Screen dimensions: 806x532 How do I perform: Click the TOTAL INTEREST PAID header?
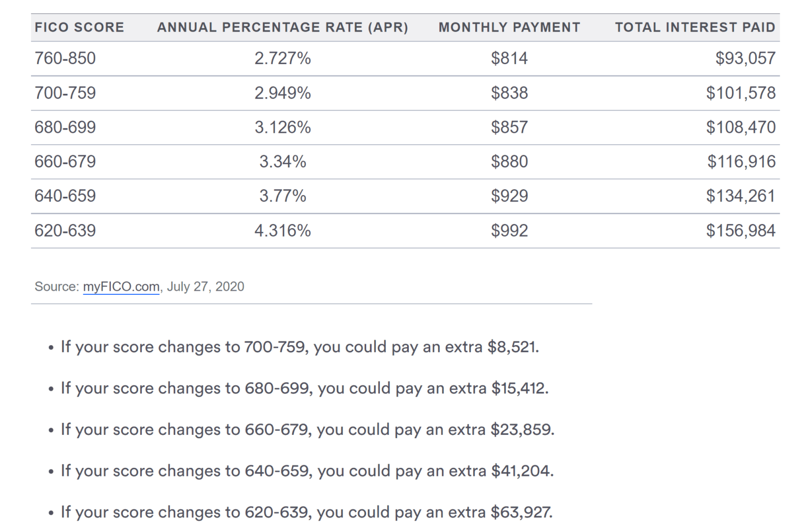695,27
